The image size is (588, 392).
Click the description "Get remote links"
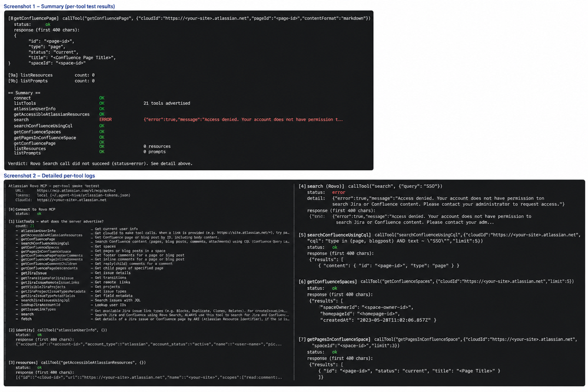(112, 282)
